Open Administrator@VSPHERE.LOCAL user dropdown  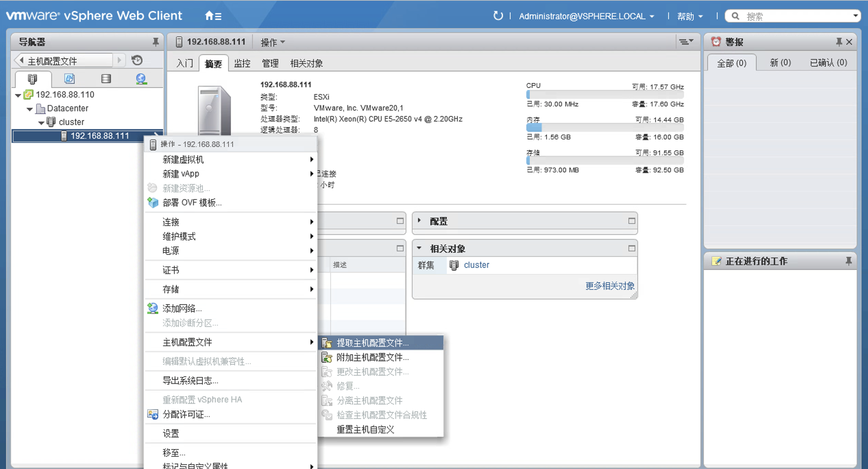click(x=587, y=16)
